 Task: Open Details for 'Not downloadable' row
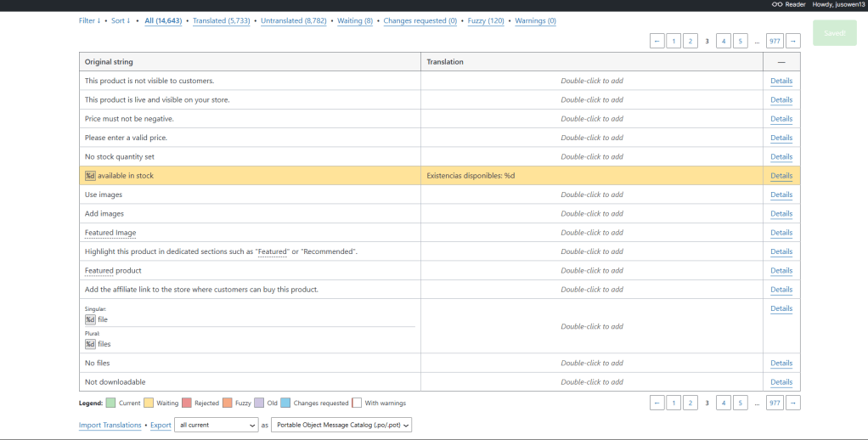781,382
